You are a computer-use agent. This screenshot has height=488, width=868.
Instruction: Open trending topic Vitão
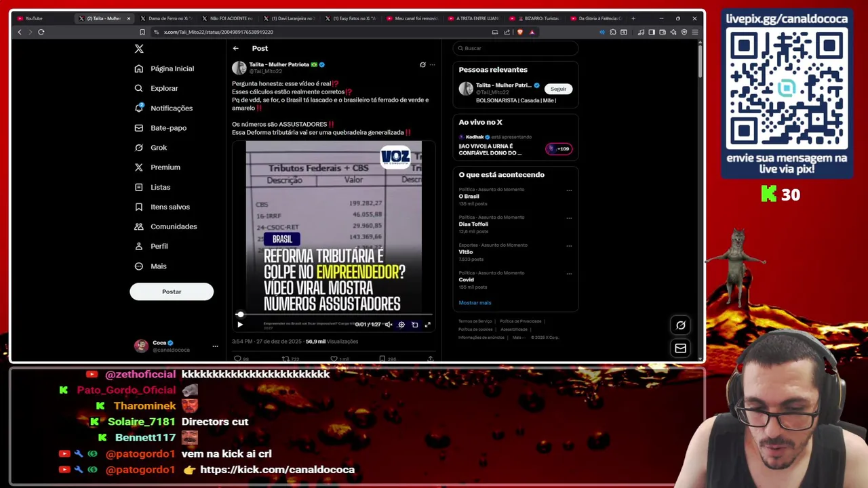pos(466,252)
